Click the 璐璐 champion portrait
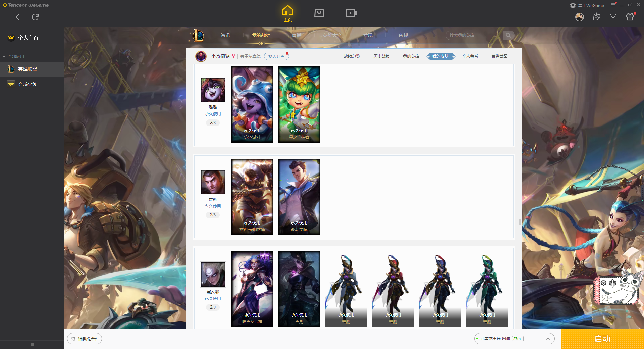This screenshot has width=644, height=349. (213, 90)
